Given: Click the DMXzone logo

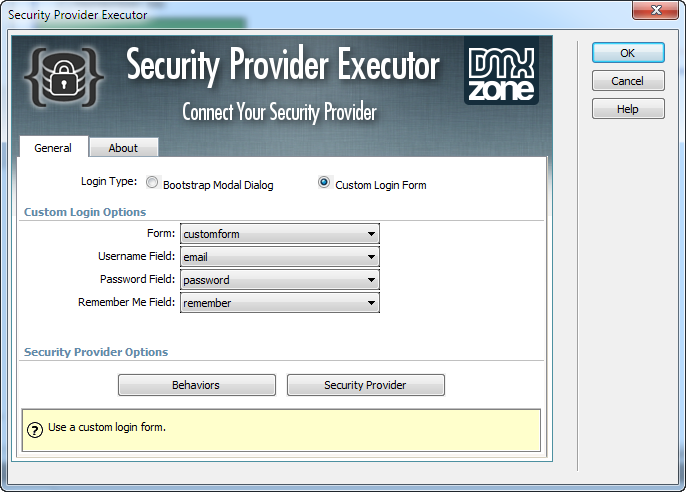Looking at the screenshot, I should point(501,71).
